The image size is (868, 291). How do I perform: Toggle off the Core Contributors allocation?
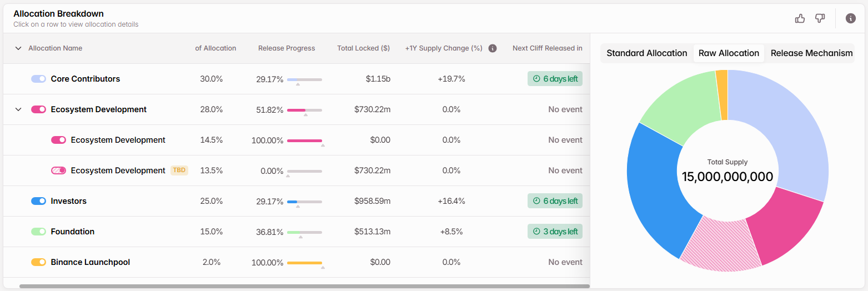point(38,79)
